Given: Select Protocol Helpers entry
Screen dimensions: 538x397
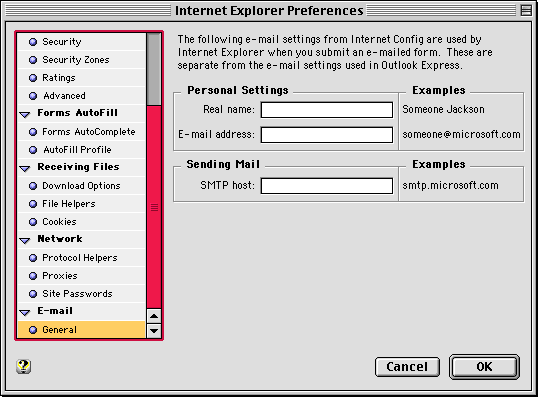Looking at the screenshot, I should (82, 258).
